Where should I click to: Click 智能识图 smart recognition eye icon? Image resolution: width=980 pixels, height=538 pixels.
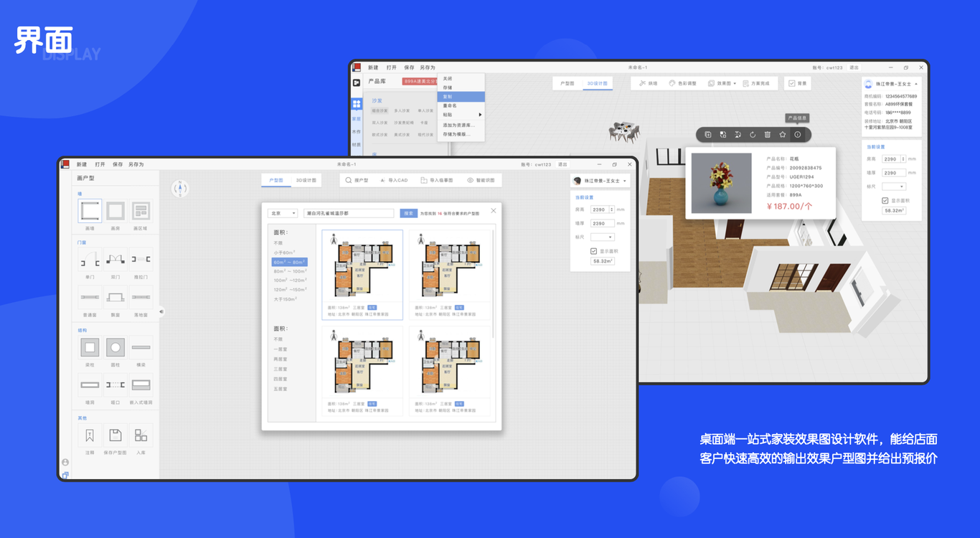[471, 181]
